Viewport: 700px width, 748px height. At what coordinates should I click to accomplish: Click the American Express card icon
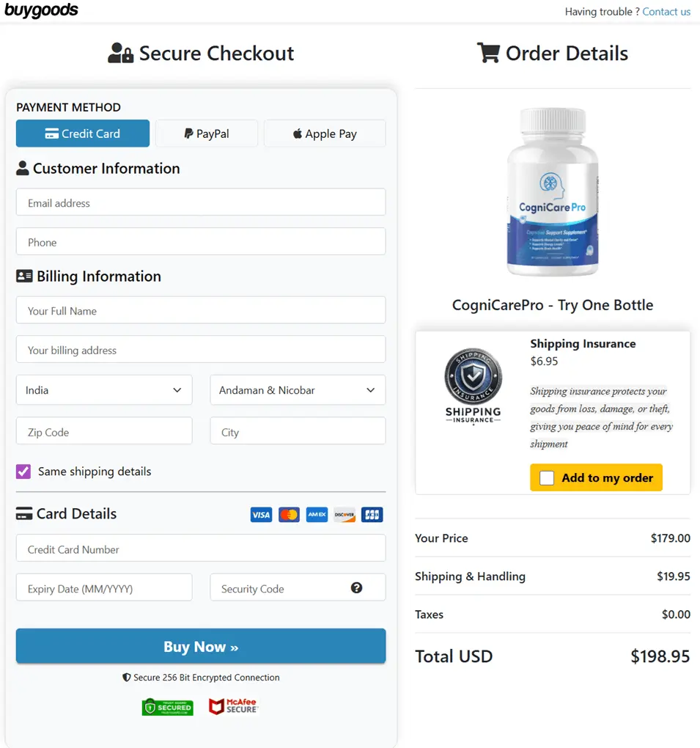coord(317,515)
